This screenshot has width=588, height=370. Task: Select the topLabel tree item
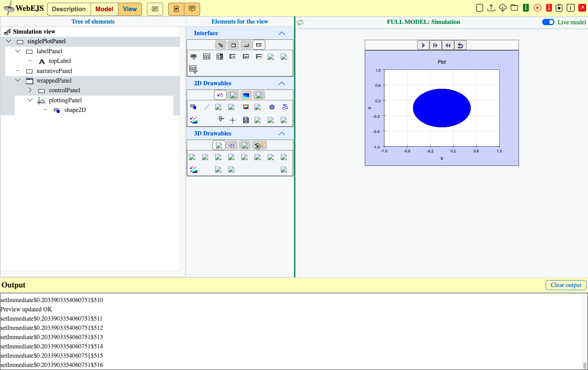60,61
